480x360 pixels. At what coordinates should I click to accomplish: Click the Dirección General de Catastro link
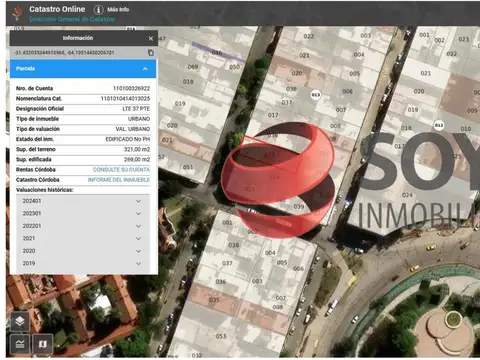(x=72, y=19)
